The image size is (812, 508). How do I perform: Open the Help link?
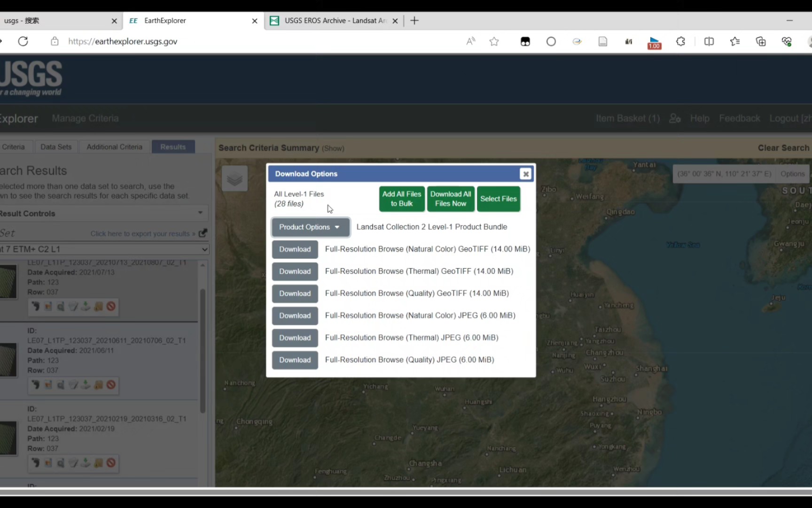point(700,119)
